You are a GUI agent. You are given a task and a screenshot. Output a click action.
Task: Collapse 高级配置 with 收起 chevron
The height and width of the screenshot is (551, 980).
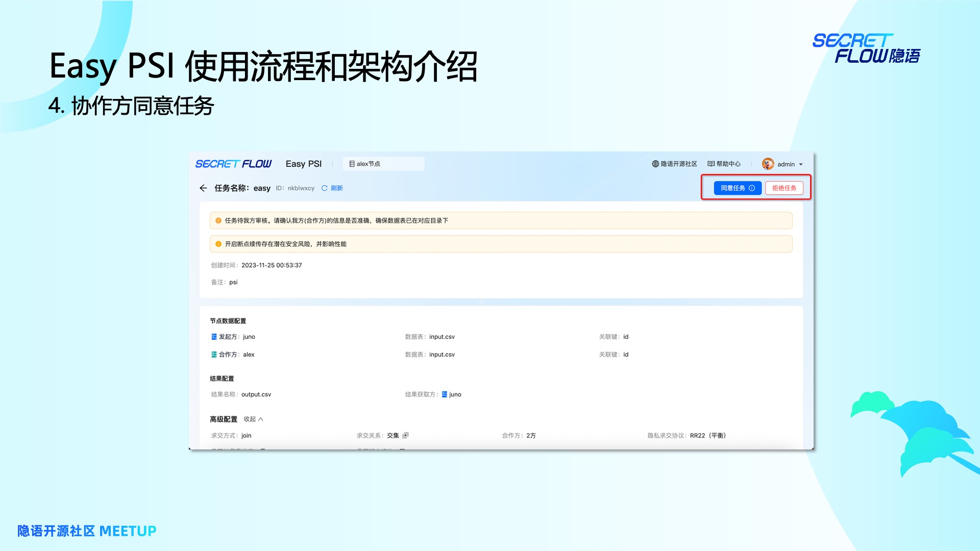pyautogui.click(x=261, y=419)
